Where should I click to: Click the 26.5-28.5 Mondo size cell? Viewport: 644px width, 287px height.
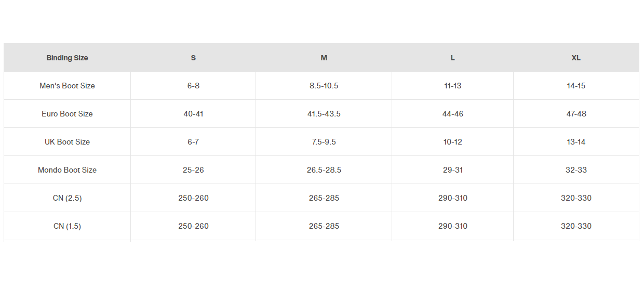[324, 170]
